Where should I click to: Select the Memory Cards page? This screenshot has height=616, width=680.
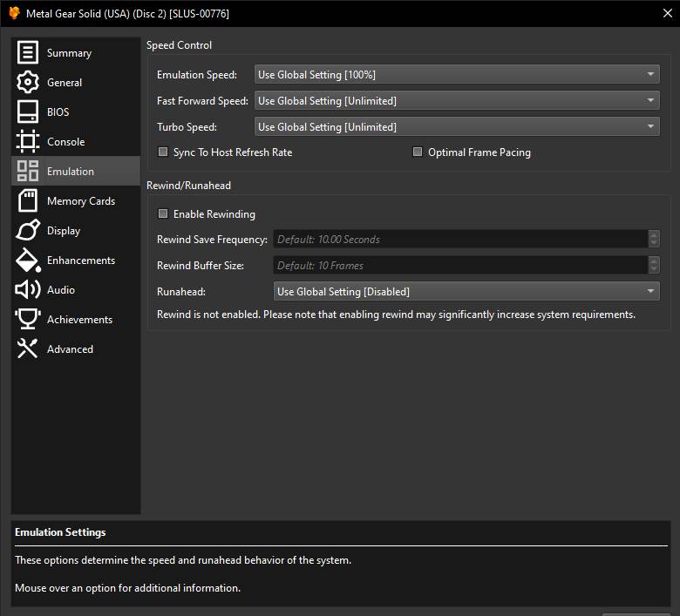[x=76, y=200]
